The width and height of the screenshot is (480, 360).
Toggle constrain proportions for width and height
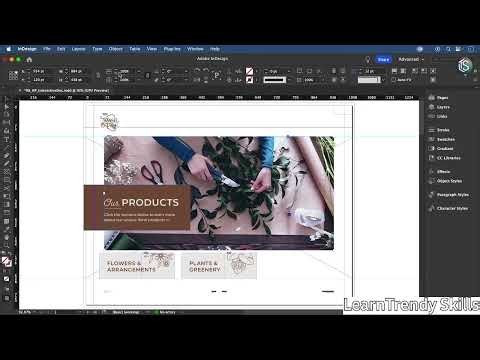pos(98,75)
